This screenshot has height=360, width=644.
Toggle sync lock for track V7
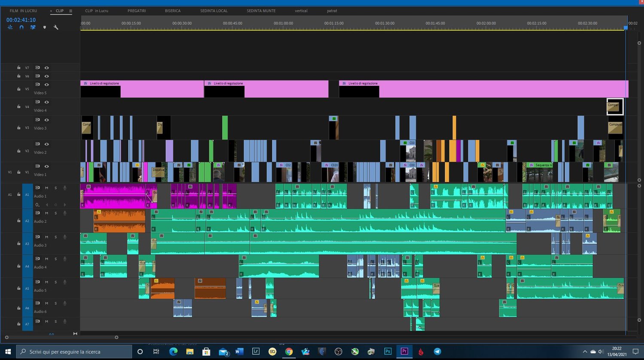(37, 68)
